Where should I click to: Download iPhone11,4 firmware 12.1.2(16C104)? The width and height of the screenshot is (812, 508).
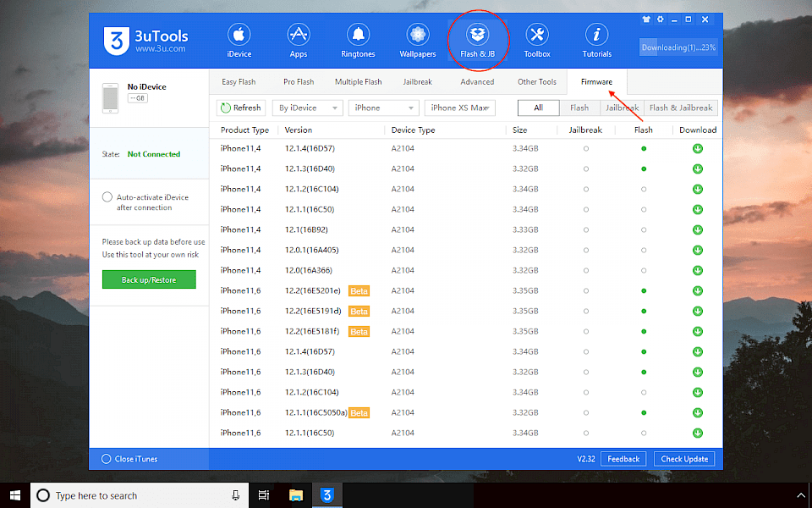click(698, 189)
